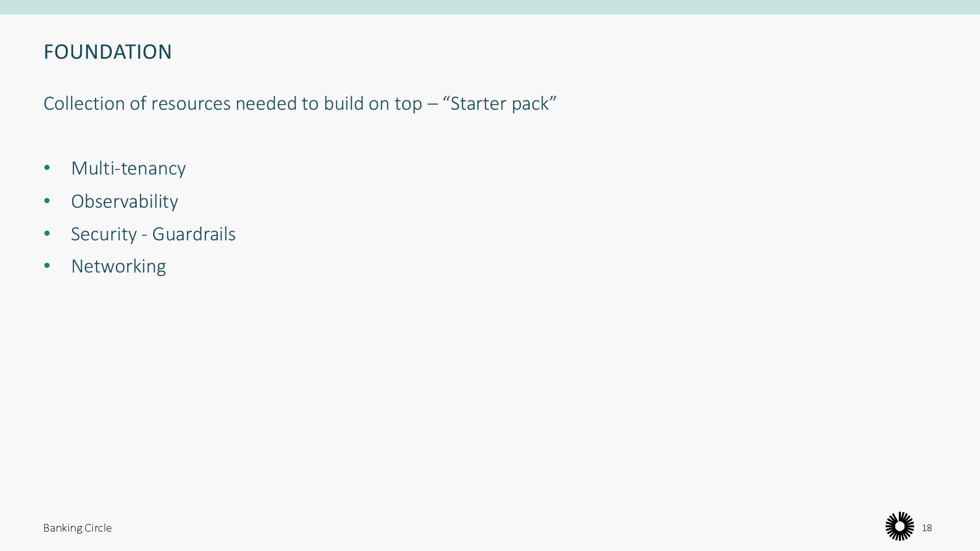
Task: Click the bullet dot beside Networking
Action: (x=47, y=266)
